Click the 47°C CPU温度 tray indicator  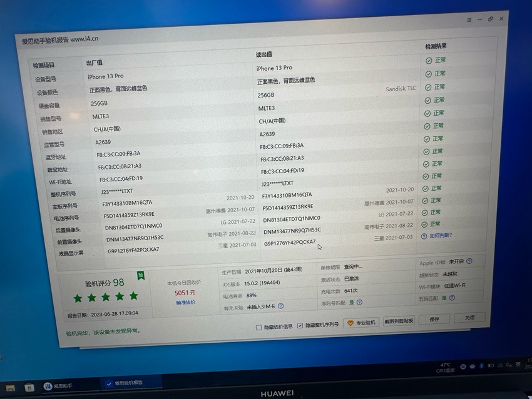(445, 368)
